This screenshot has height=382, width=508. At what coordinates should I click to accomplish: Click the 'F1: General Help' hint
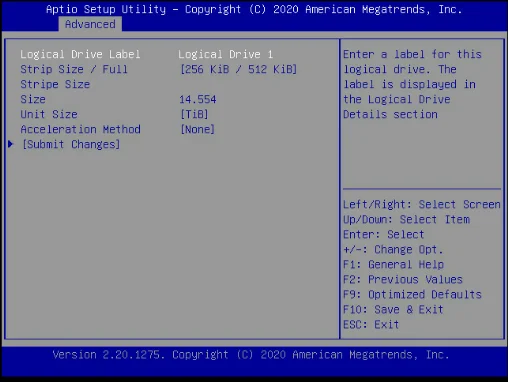click(x=393, y=264)
